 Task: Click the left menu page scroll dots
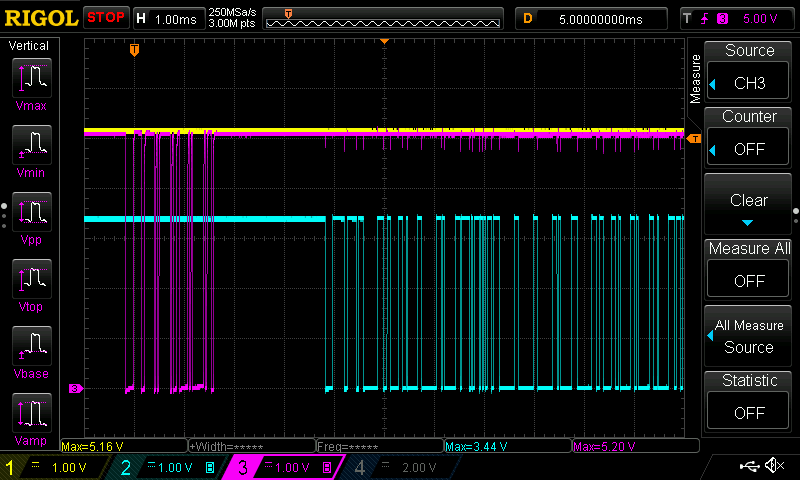(4, 215)
